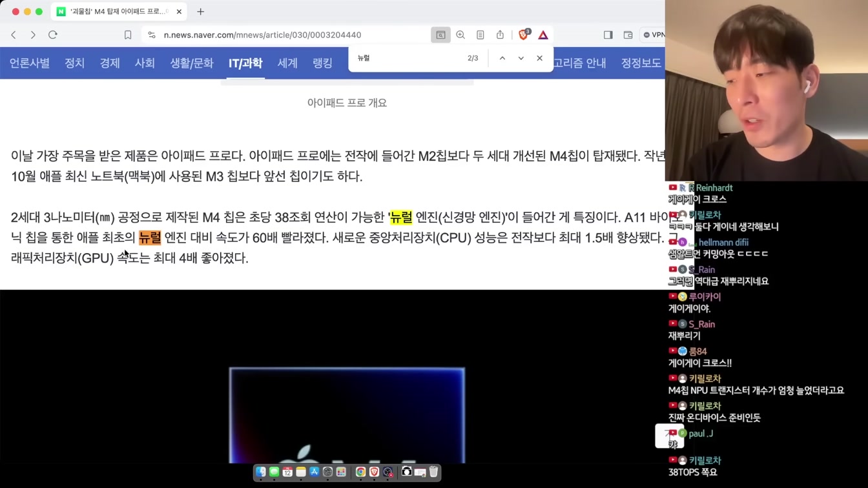Click paul .J username in chat
The image size is (868, 488).
pyautogui.click(x=701, y=433)
